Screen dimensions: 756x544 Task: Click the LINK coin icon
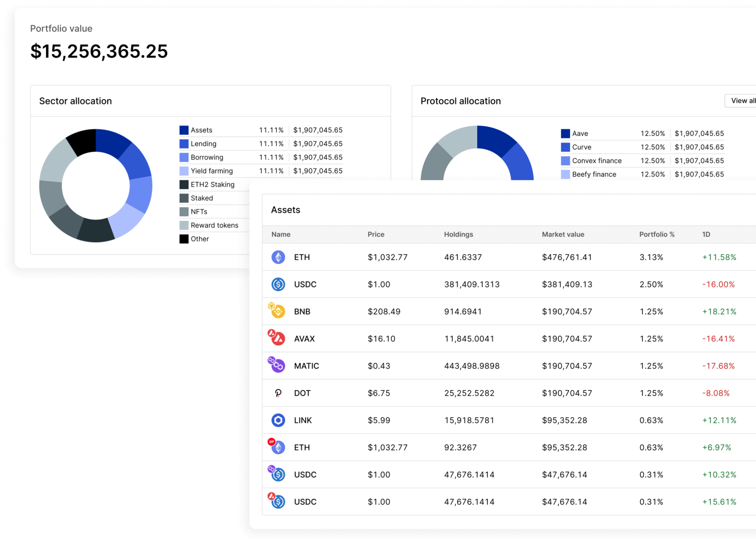tap(278, 420)
